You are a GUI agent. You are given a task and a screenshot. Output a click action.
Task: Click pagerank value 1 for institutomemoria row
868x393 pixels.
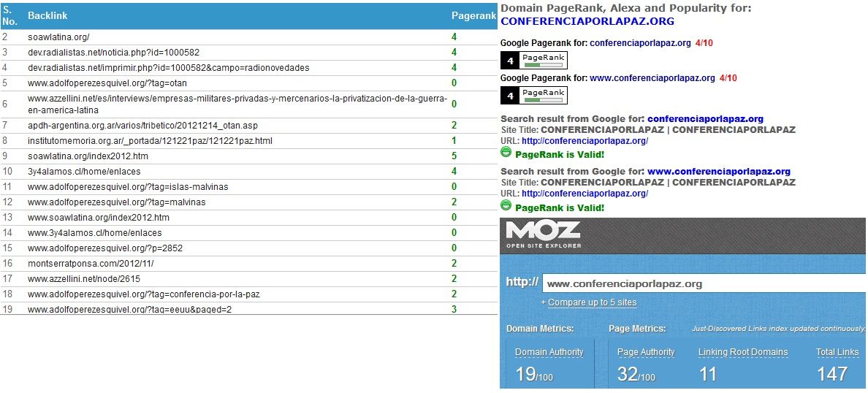tap(454, 140)
